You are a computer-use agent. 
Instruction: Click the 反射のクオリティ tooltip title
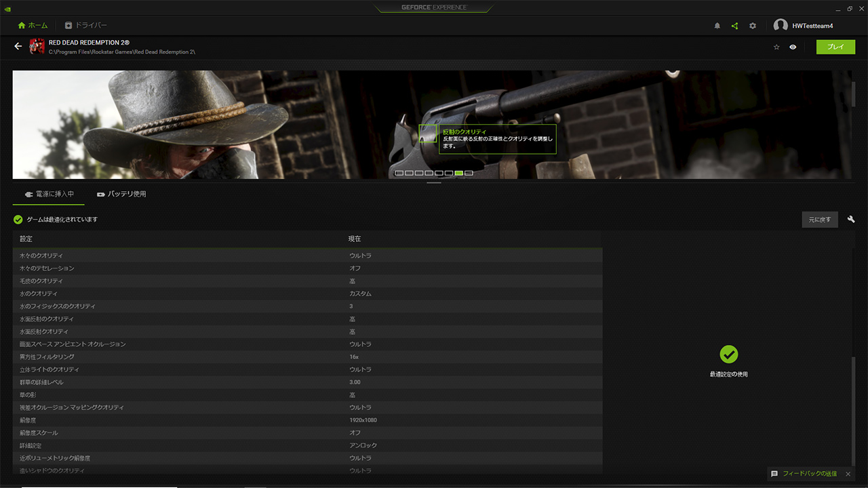465,131
